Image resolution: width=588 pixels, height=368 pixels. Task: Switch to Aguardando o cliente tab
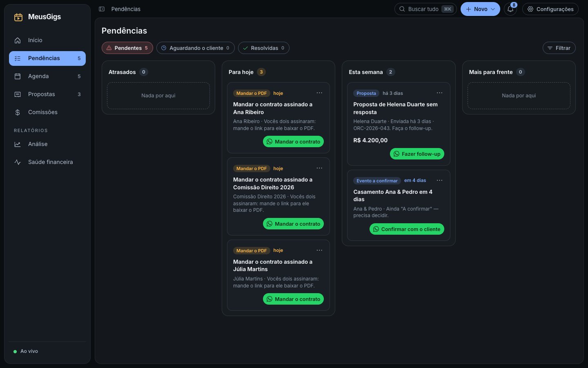click(196, 48)
